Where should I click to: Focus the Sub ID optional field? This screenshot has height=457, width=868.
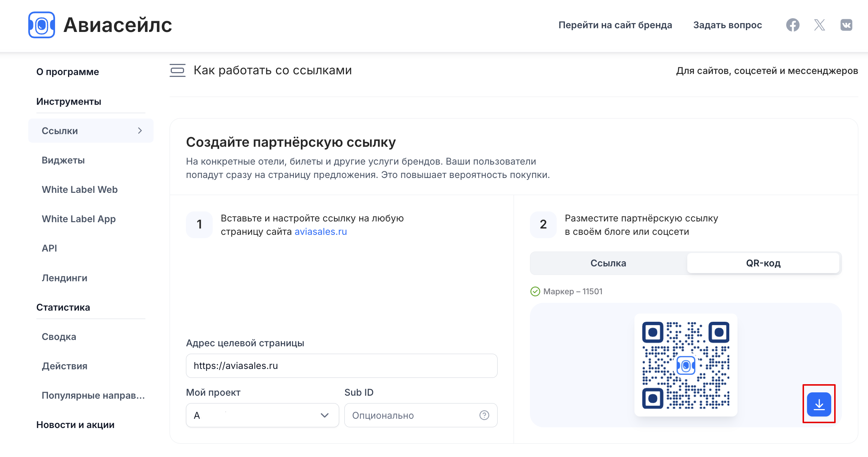pos(421,415)
